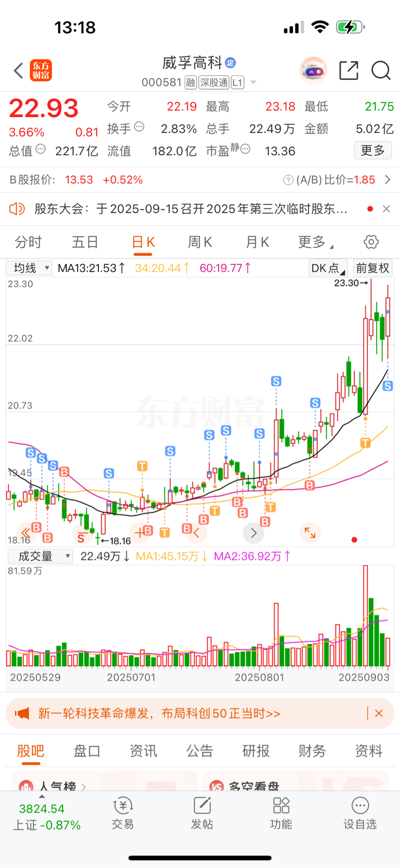Open the 研报 tab

tap(256, 751)
